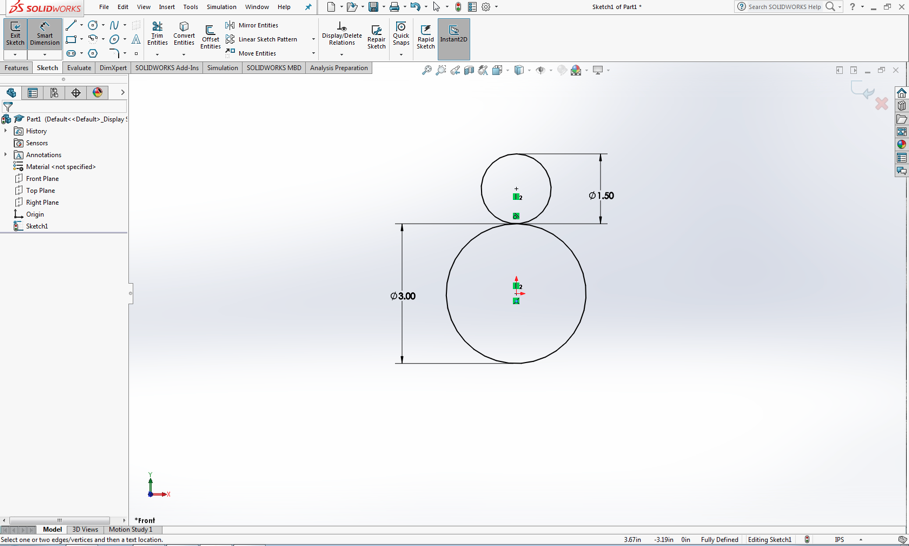This screenshot has width=909, height=546.
Task: Select the Spline sketch tool
Action: [x=114, y=25]
